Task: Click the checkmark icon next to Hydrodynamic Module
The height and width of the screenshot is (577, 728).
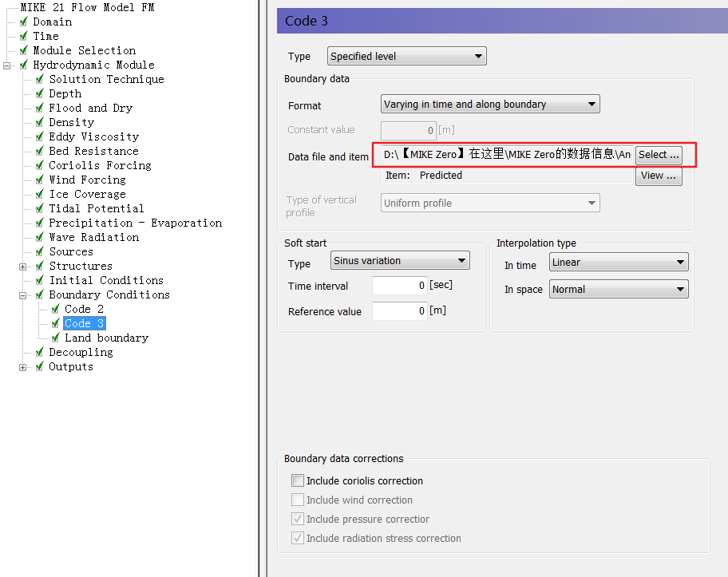Action: (x=24, y=65)
